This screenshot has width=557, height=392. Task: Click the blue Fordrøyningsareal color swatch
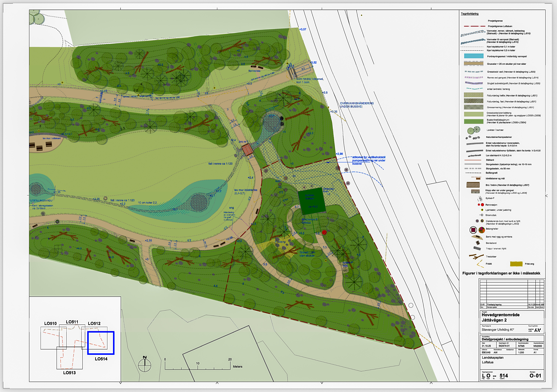474,56
